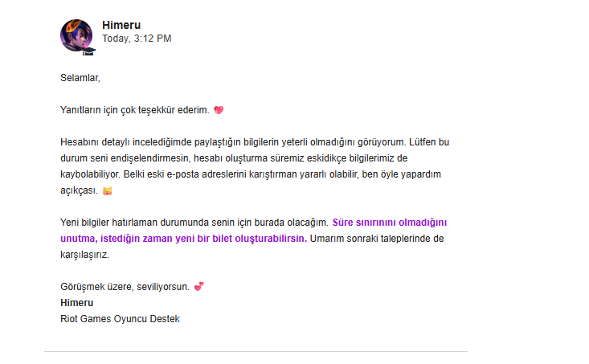Click the line starting Hesabını detaylı incelediğimde
The width and height of the screenshot is (589, 364).
coord(255,142)
